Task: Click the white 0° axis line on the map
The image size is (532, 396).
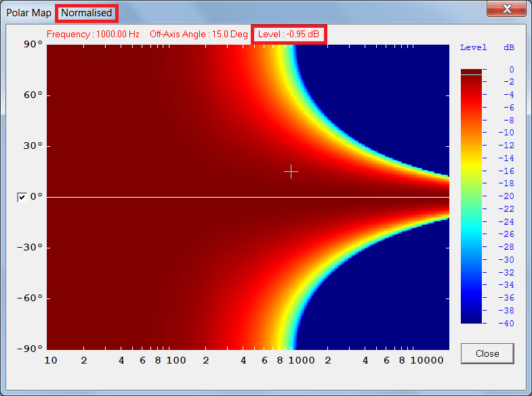Action: click(x=248, y=197)
